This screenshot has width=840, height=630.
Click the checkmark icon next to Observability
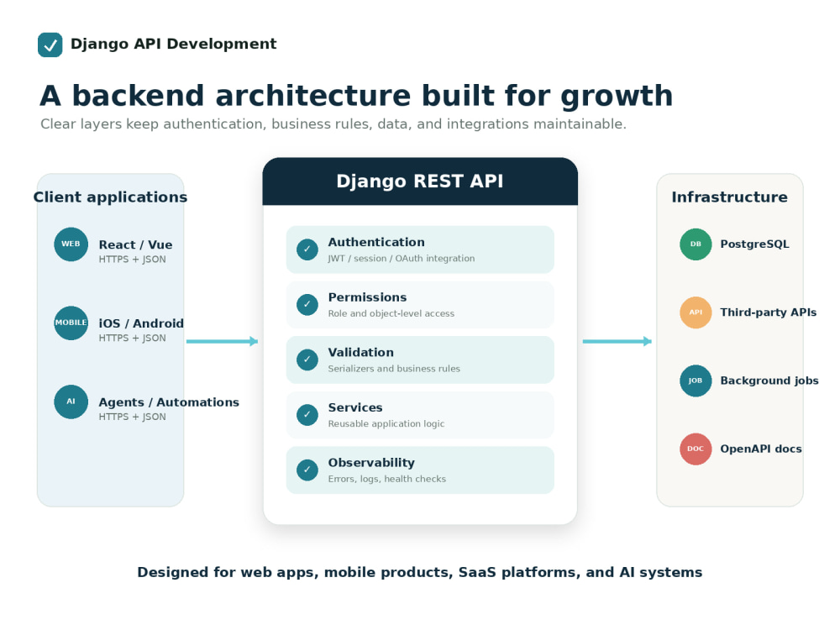click(x=307, y=470)
